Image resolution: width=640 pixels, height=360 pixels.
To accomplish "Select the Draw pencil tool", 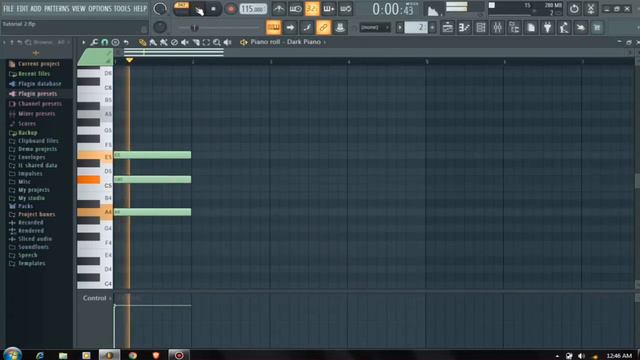I will tap(142, 42).
